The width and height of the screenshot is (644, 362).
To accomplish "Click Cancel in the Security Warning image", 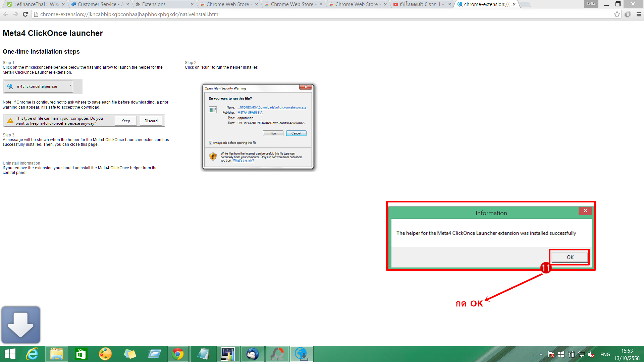I will pos(296,133).
